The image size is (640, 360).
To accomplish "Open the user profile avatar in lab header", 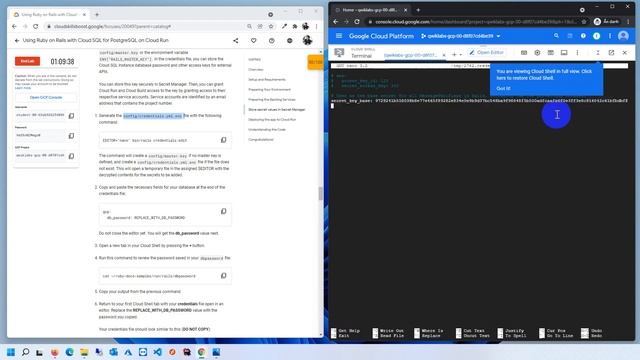I will (x=307, y=40).
